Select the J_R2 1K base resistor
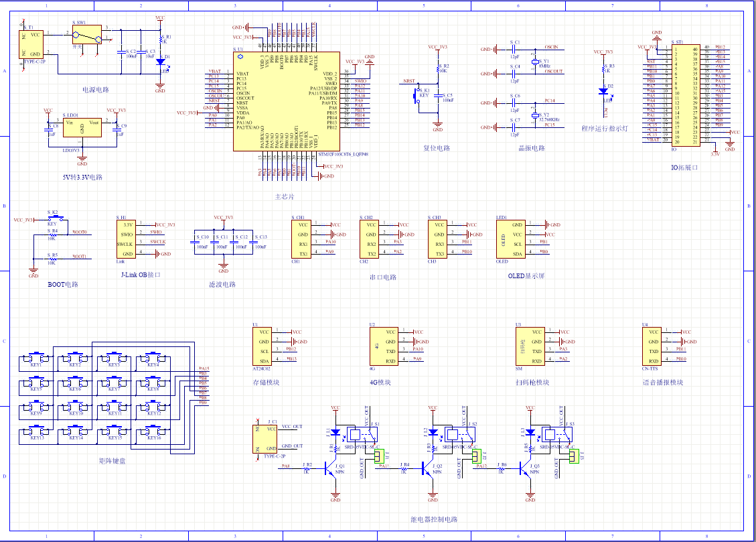The width and height of the screenshot is (756, 542). (307, 468)
